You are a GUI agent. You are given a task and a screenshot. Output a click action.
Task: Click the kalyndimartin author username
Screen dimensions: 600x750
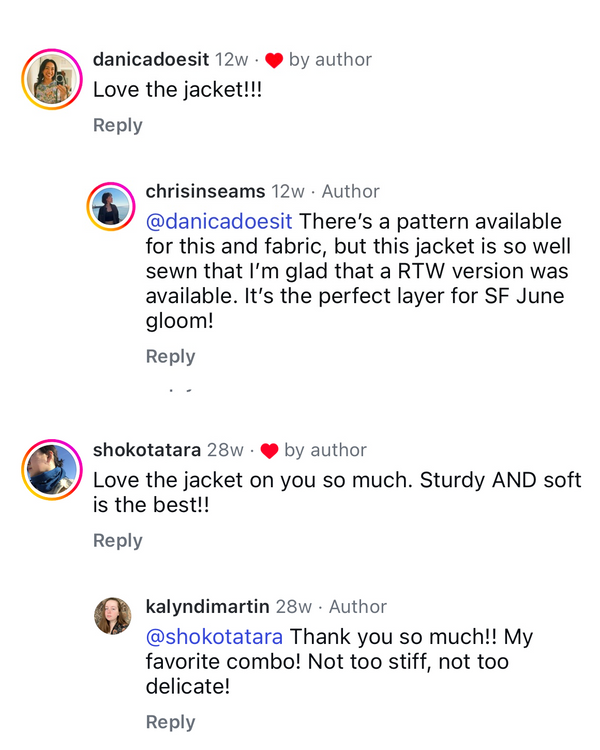[208, 606]
